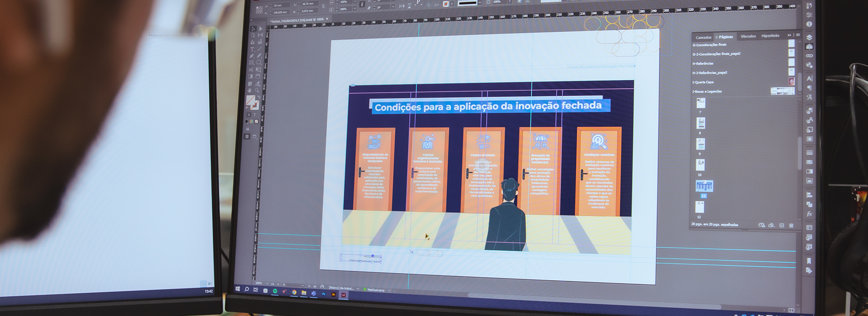Toggle screen mode button in toolbox

pos(255,136)
